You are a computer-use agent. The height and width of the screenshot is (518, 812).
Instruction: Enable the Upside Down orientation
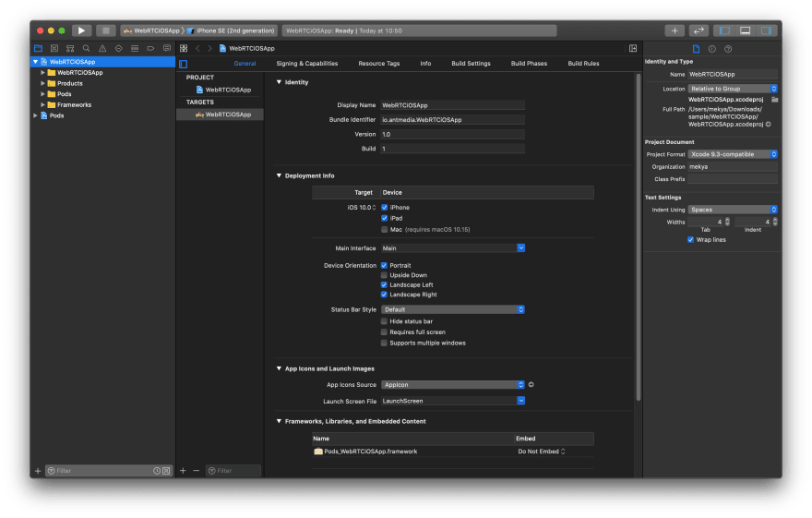[384, 275]
